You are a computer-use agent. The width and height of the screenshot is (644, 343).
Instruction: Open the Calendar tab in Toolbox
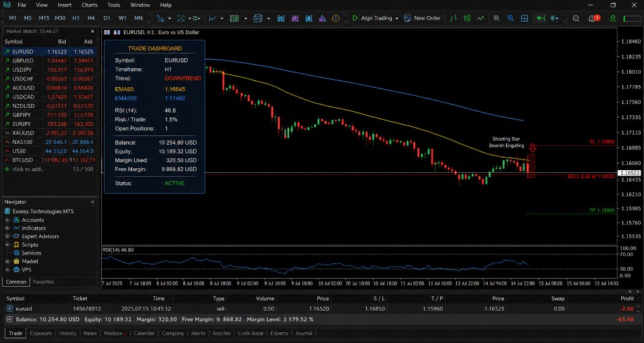[144, 333]
